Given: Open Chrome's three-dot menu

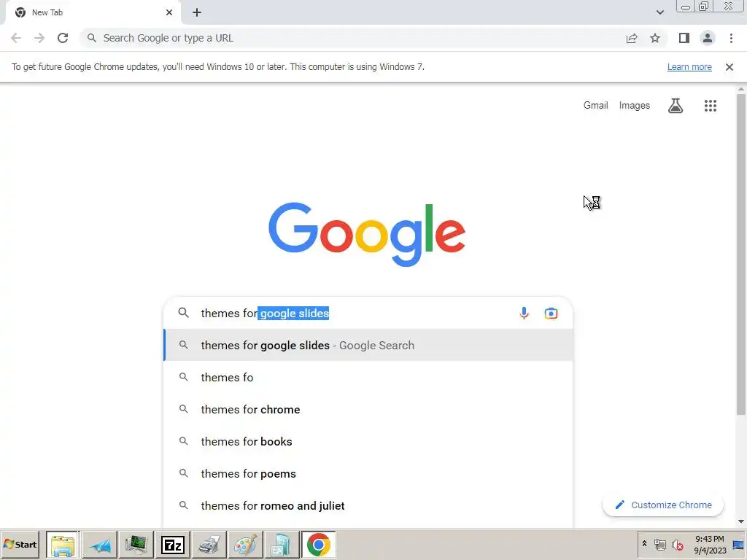Looking at the screenshot, I should (731, 38).
